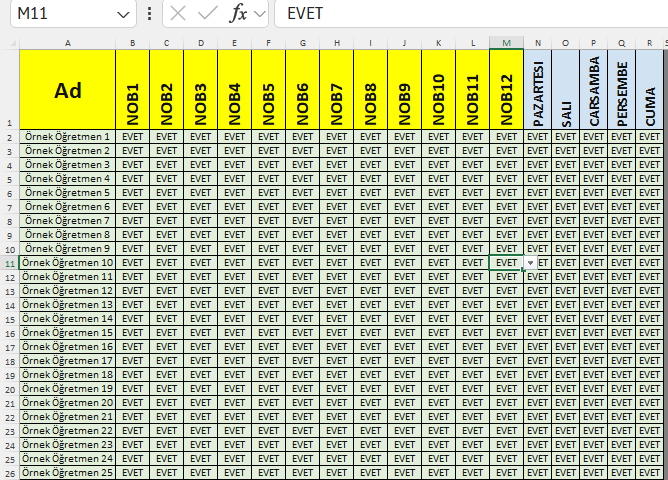
Task: Click the NOB12 EVET cell for Örnek Öğretmen 10
Action: click(x=507, y=263)
